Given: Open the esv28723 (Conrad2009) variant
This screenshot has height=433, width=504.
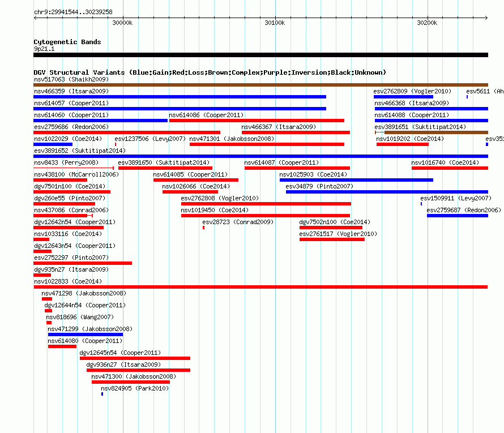Looking at the screenshot, I should [203, 228].
